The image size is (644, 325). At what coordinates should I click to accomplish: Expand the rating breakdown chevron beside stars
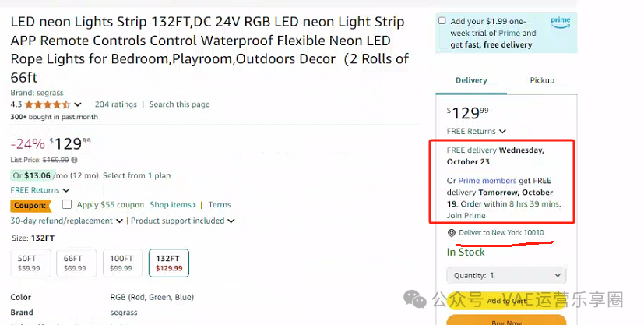click(78, 104)
